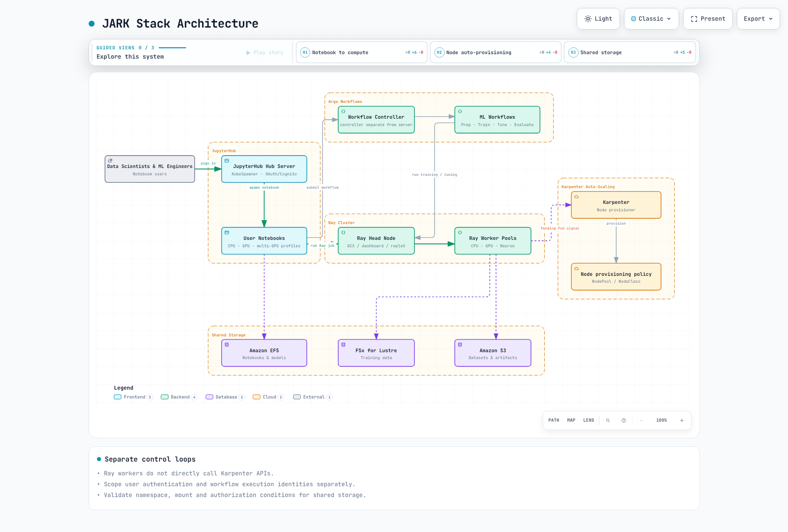Open the Classic style dropdown
Image resolution: width=788 pixels, height=532 pixels.
(651, 19)
